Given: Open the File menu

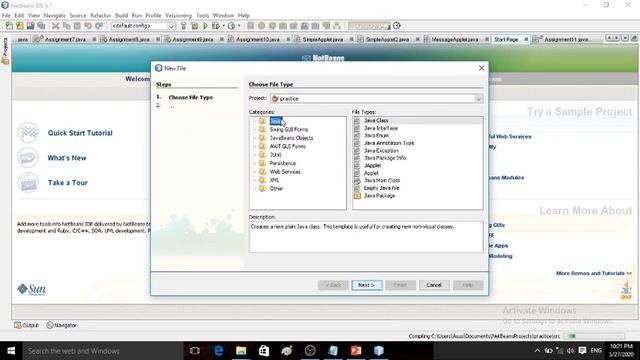Looking at the screenshot, I should (x=6, y=16).
